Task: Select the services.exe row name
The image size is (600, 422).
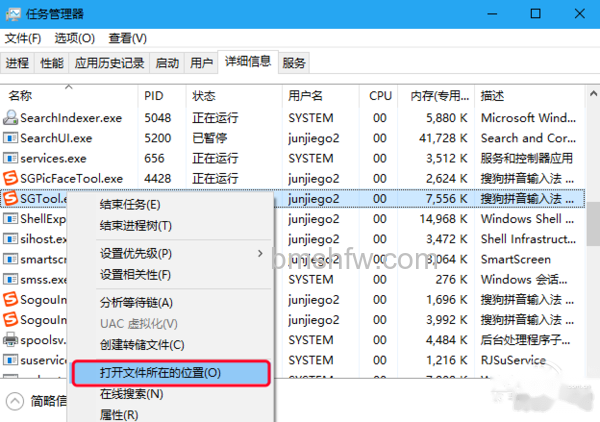Action: click(x=53, y=158)
